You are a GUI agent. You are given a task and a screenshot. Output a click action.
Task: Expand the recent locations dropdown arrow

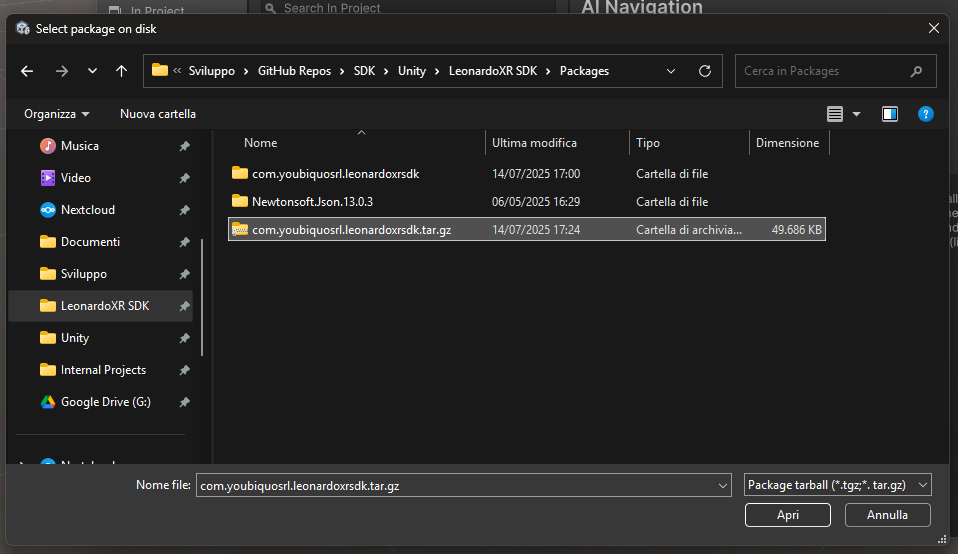click(x=92, y=71)
